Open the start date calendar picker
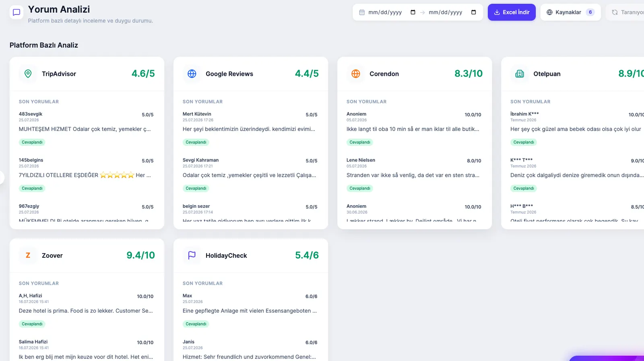Viewport: 644px width, 361px height. tap(413, 12)
